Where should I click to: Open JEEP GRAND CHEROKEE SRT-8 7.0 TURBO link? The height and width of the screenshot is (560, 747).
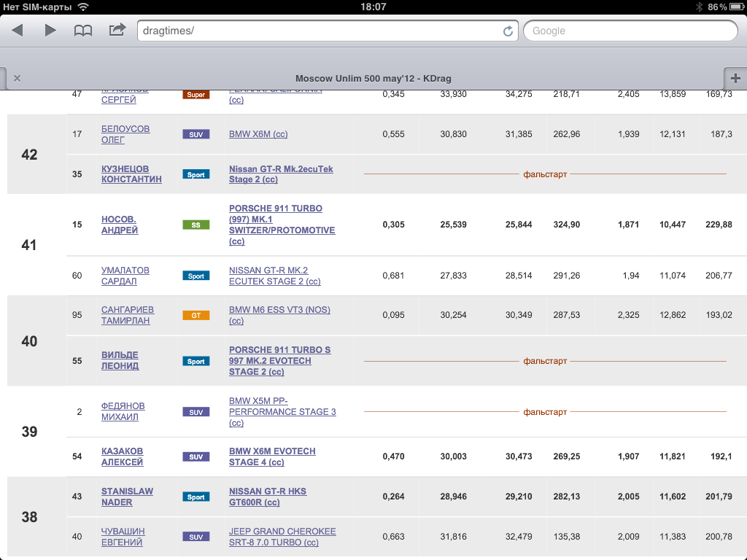point(282,536)
